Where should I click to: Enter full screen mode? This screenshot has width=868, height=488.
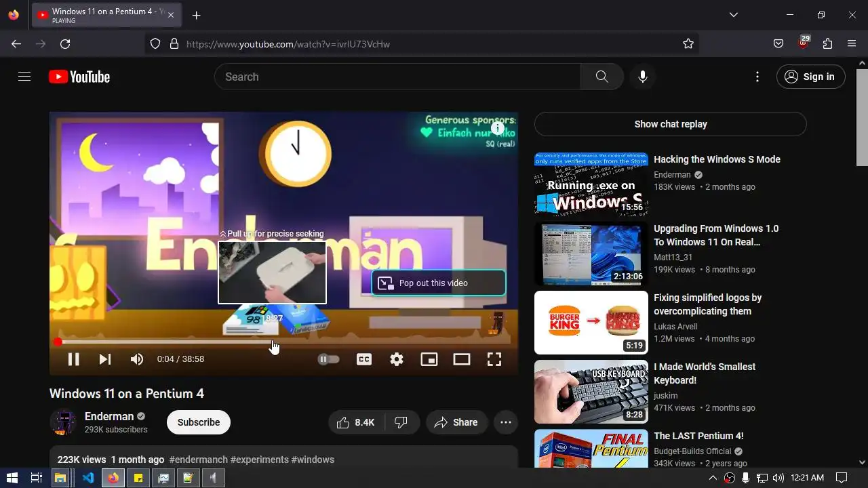coord(494,359)
